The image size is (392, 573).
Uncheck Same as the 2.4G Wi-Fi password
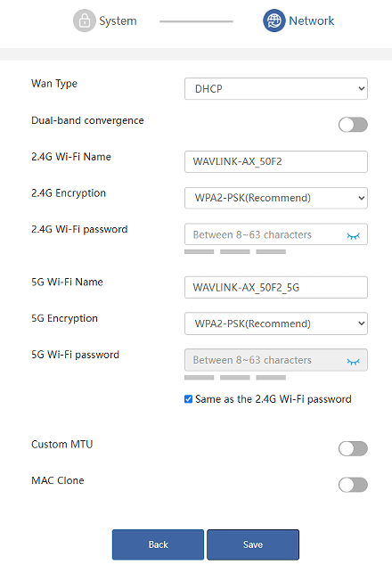pos(189,399)
